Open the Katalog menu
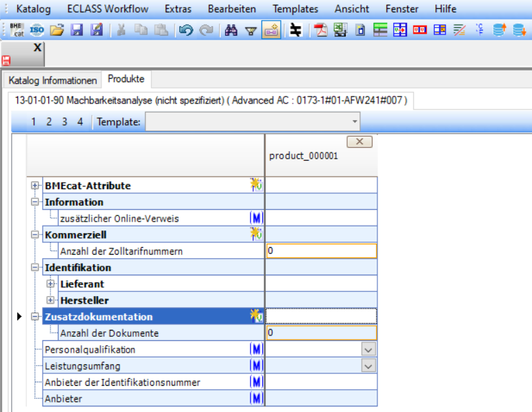The width and height of the screenshot is (532, 412). pyautogui.click(x=33, y=9)
